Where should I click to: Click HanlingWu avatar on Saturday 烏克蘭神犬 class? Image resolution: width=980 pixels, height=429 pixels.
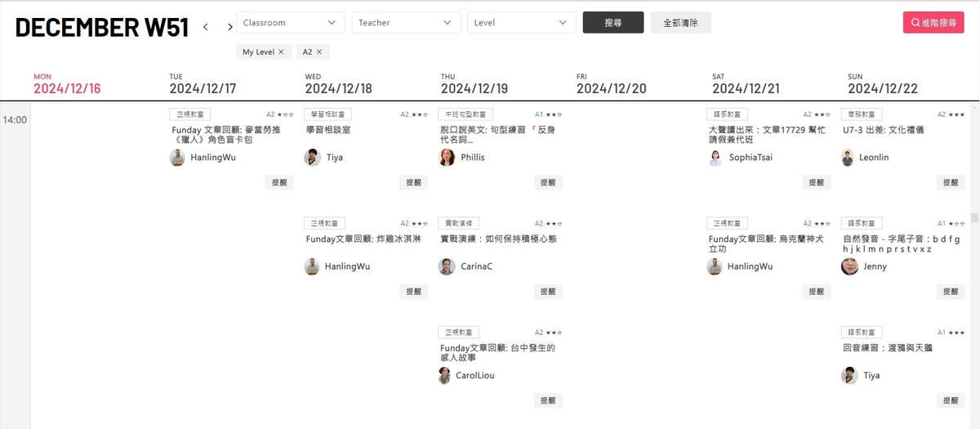point(715,266)
